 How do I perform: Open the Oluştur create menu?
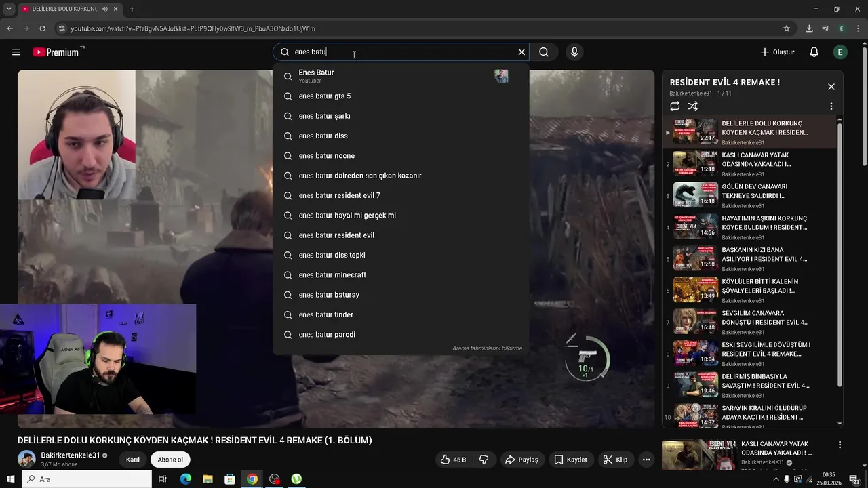777,52
